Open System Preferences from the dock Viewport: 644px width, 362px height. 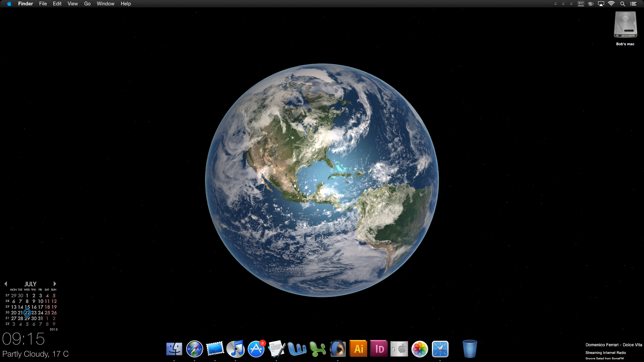(x=399, y=349)
